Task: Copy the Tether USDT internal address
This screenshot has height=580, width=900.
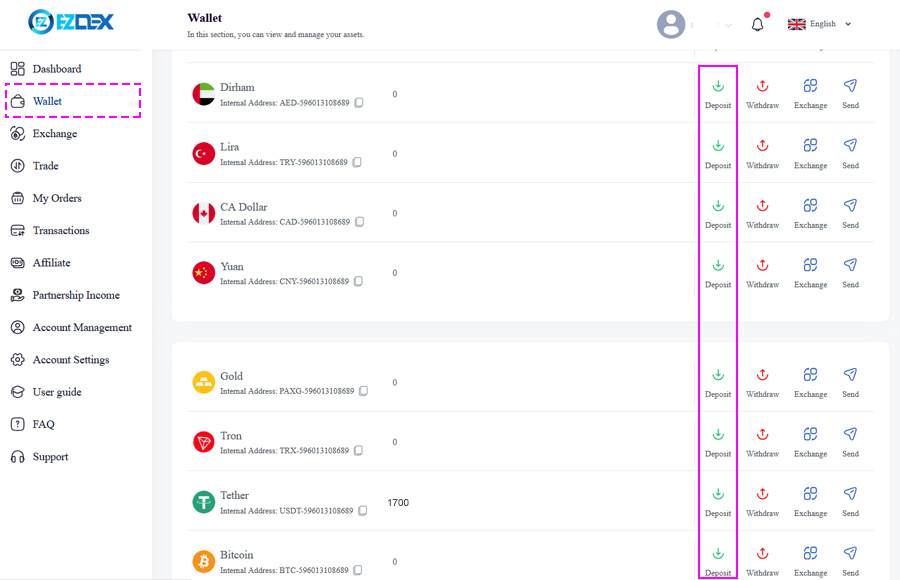Action: tap(363, 511)
